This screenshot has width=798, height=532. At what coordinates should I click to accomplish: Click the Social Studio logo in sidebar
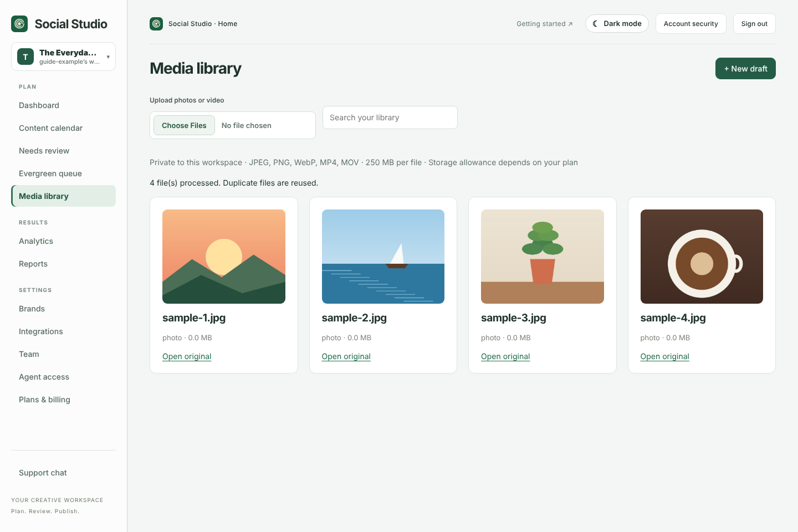click(19, 24)
